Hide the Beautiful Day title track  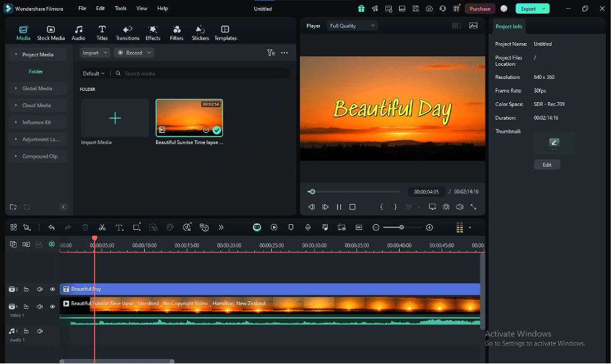pos(53,289)
